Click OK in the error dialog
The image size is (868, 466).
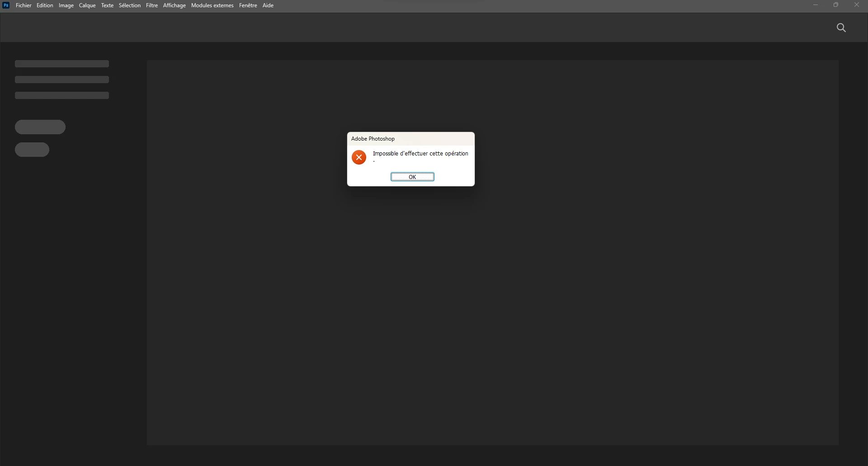[x=412, y=177]
